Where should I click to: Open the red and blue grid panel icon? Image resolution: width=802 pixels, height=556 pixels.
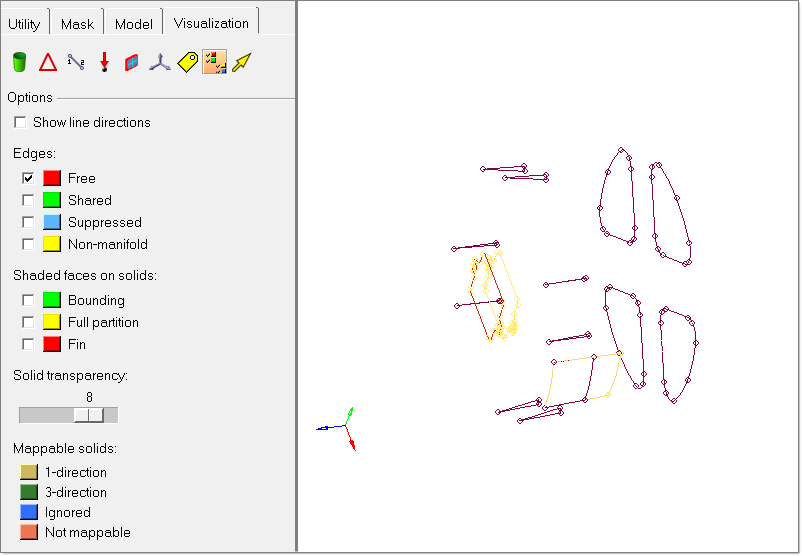point(131,63)
